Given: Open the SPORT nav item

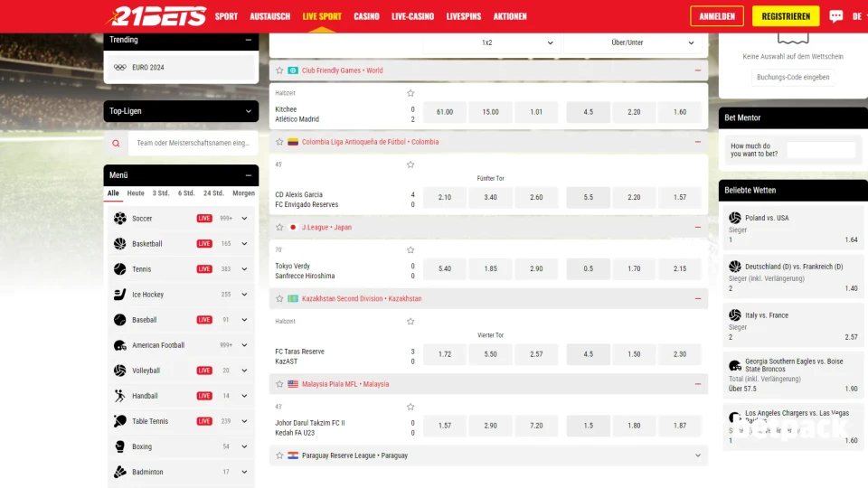Looking at the screenshot, I should (226, 16).
